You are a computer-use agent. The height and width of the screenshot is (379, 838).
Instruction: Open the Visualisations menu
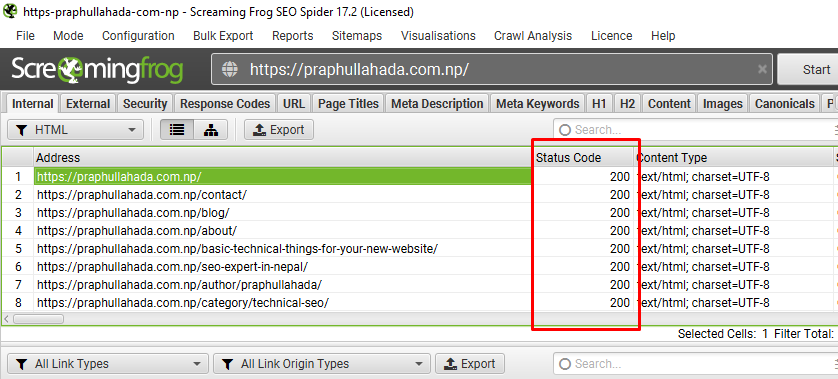click(438, 36)
